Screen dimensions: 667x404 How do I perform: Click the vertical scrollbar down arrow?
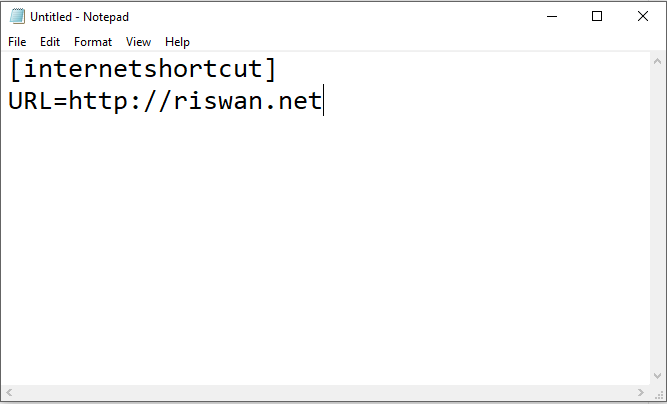coord(657,374)
